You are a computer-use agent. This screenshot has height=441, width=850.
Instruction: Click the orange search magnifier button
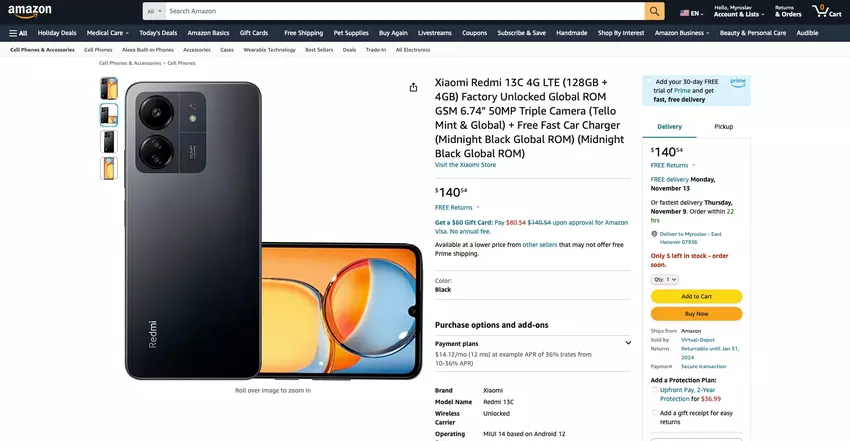click(654, 11)
